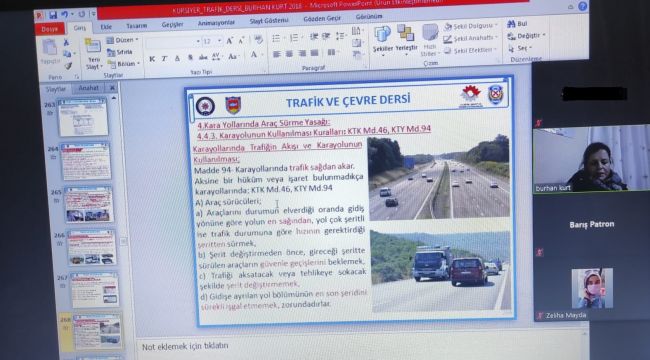Open the Değiştir replace dropdown

click(x=526, y=36)
